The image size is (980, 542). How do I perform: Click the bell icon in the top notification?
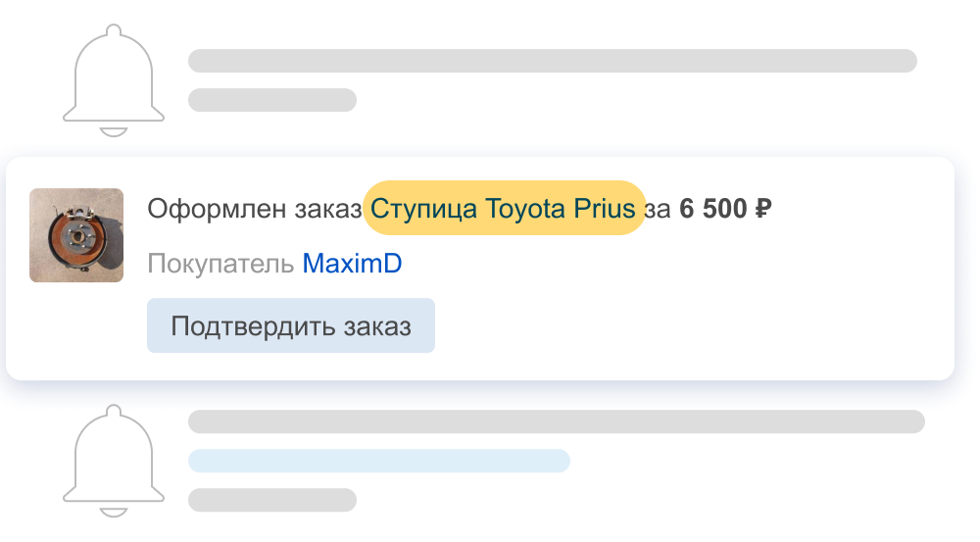114,79
